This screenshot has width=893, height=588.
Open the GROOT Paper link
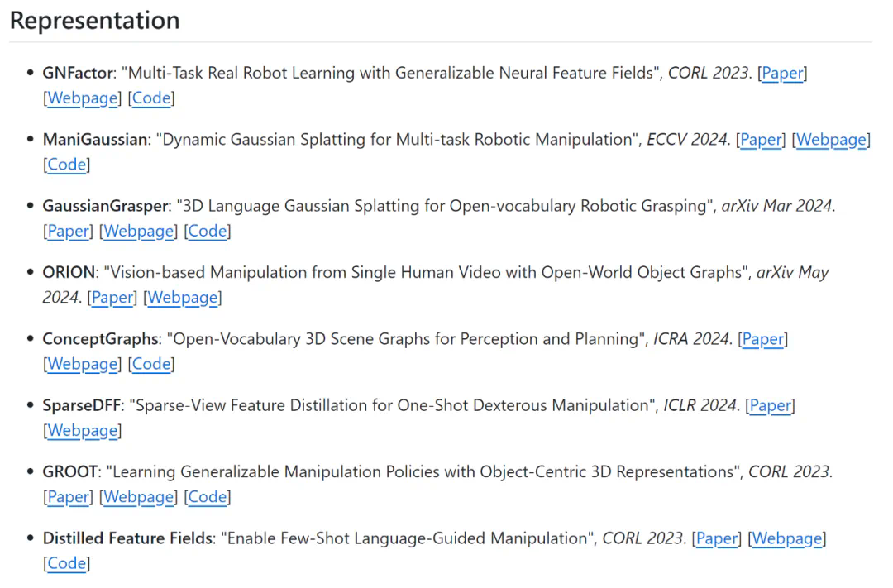coord(68,497)
